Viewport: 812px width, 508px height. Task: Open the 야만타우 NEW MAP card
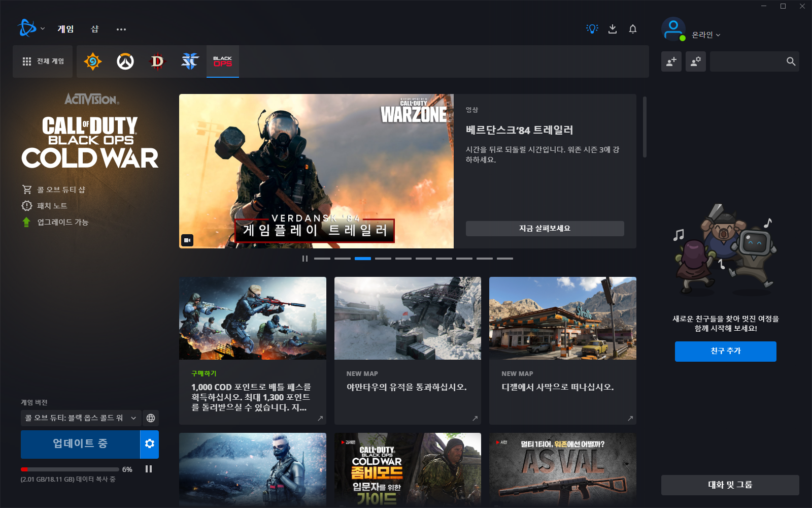(x=408, y=351)
